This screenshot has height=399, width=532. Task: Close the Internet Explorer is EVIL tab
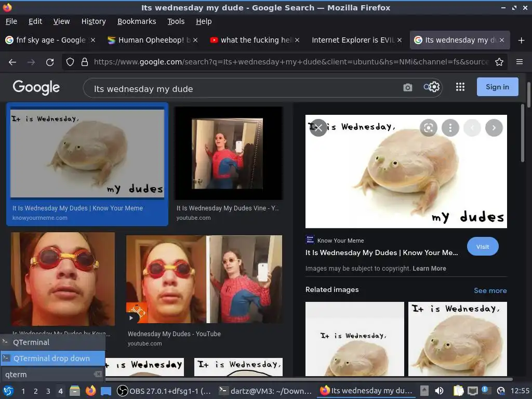click(400, 40)
